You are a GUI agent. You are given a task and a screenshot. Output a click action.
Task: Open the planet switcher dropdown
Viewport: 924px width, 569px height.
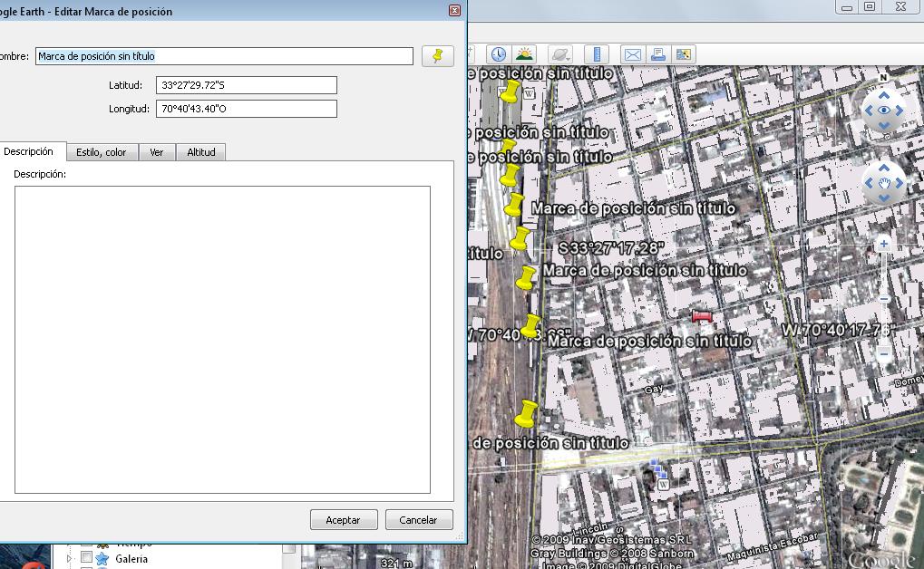point(560,54)
